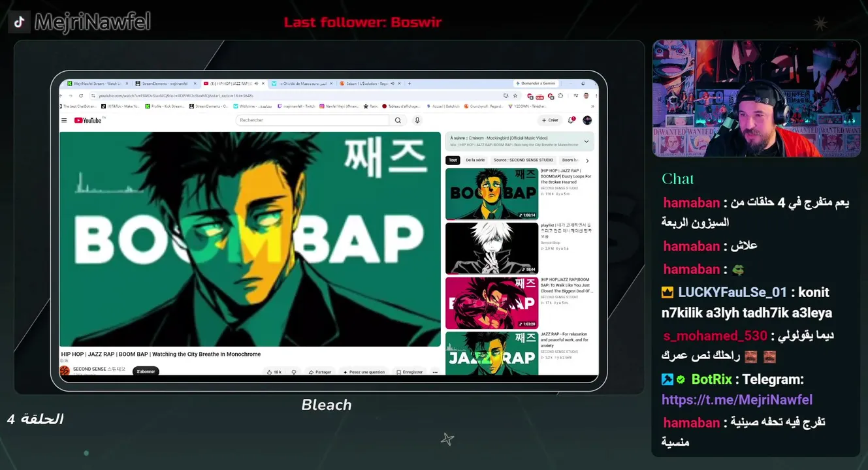Open YouTube notifications bell
The image size is (868, 470).
571,120
